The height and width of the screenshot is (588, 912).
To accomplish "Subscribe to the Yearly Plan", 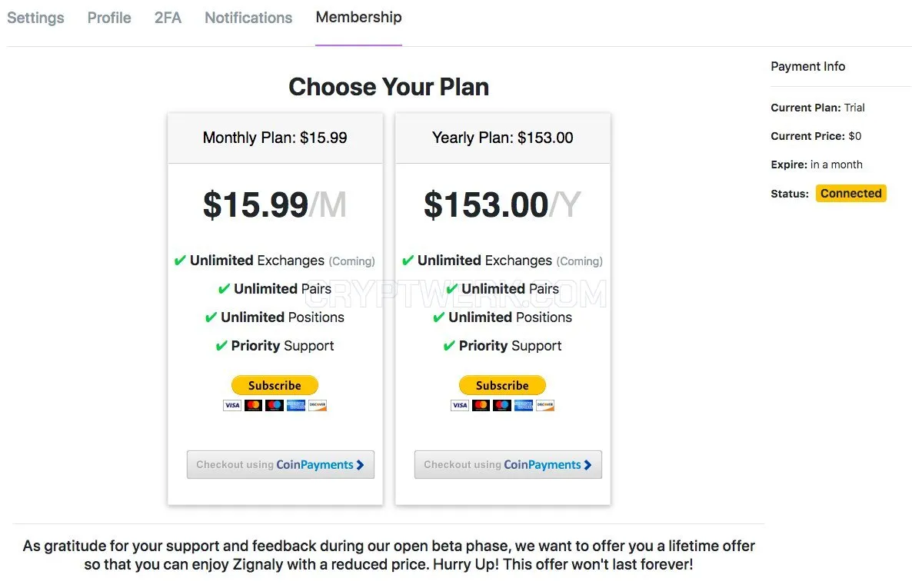I will (503, 385).
